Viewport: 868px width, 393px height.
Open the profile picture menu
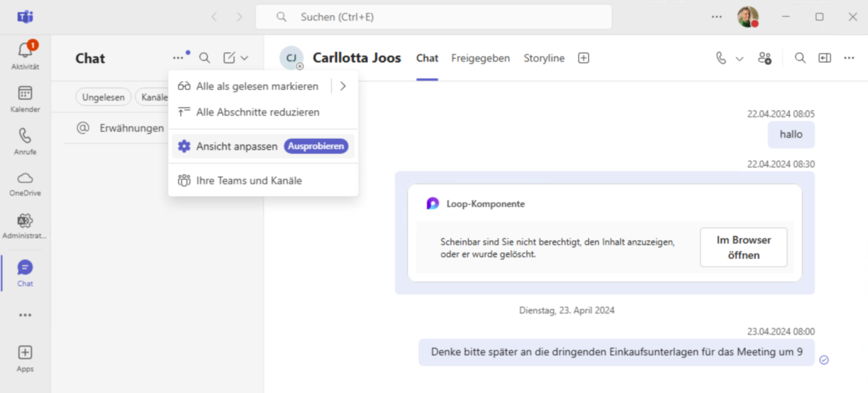748,17
